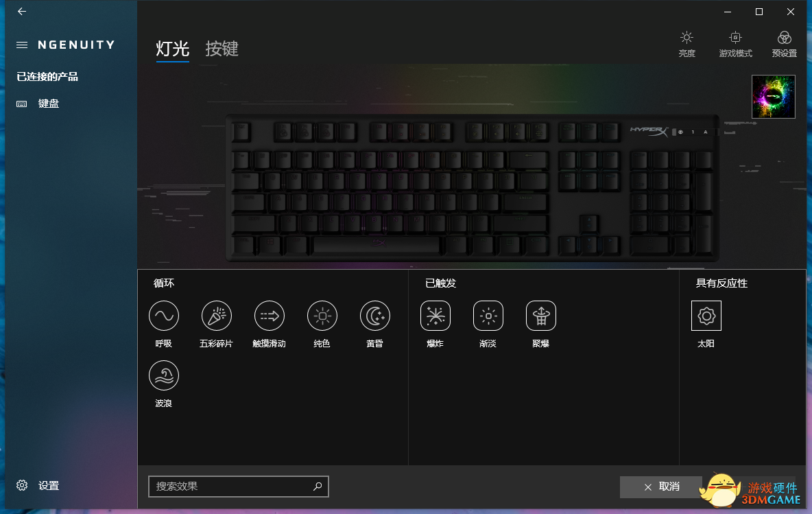Screen dimensions: 812x514
Task: Expand the NGENUITY hamburger menu
Action: point(22,45)
